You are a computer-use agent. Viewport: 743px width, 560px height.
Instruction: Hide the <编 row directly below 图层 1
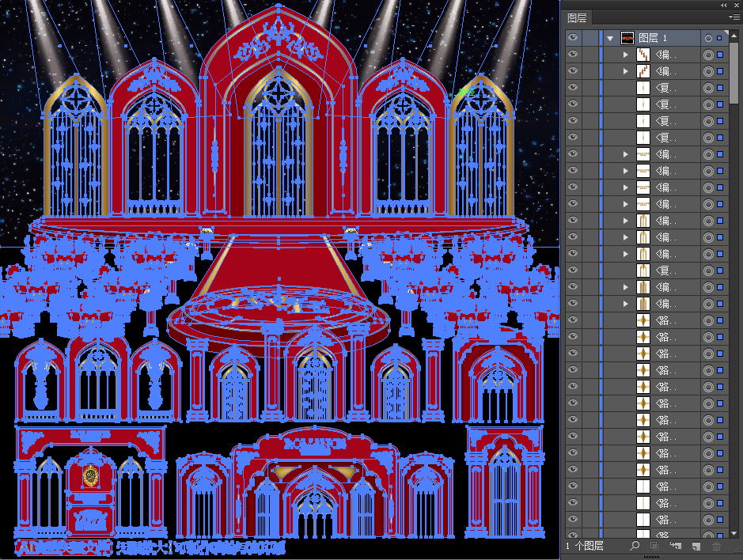pos(573,54)
